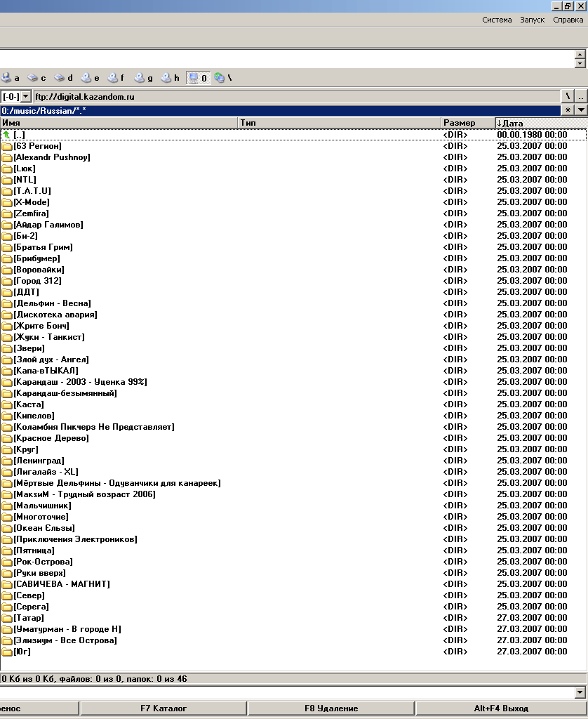
Task: Click folder icon next to Север
Action: tap(7, 595)
